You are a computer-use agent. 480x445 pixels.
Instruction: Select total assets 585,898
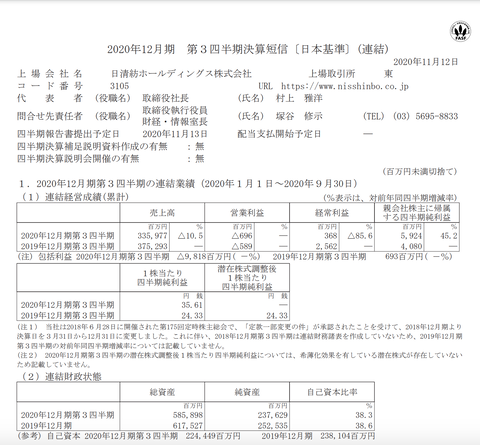pos(188,415)
